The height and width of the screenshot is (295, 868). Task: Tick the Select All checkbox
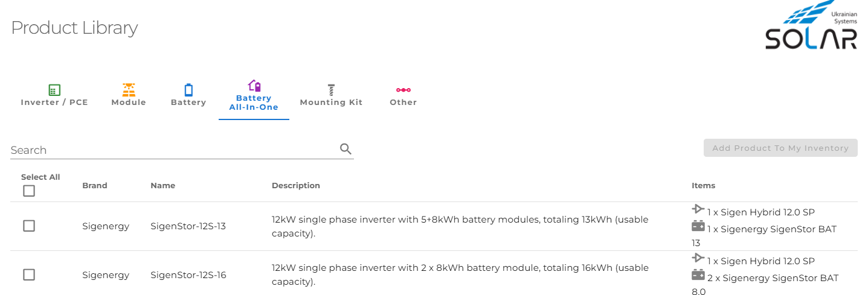[x=29, y=191]
